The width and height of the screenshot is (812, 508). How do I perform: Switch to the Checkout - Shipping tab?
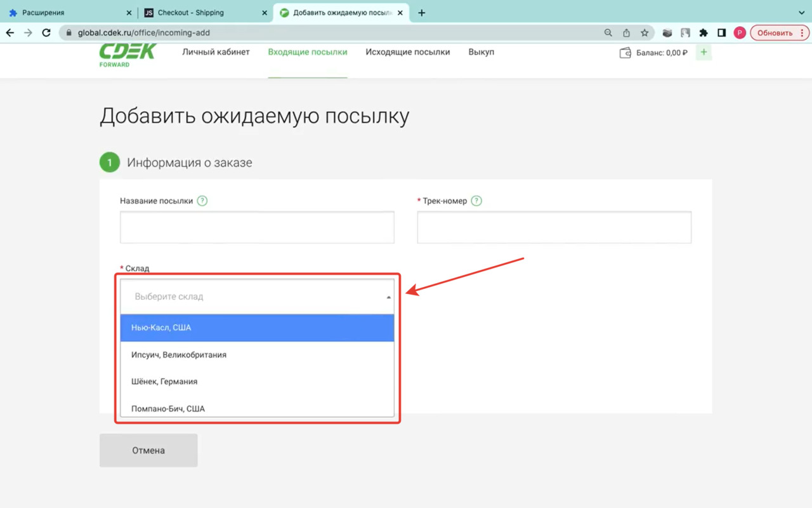pyautogui.click(x=205, y=13)
